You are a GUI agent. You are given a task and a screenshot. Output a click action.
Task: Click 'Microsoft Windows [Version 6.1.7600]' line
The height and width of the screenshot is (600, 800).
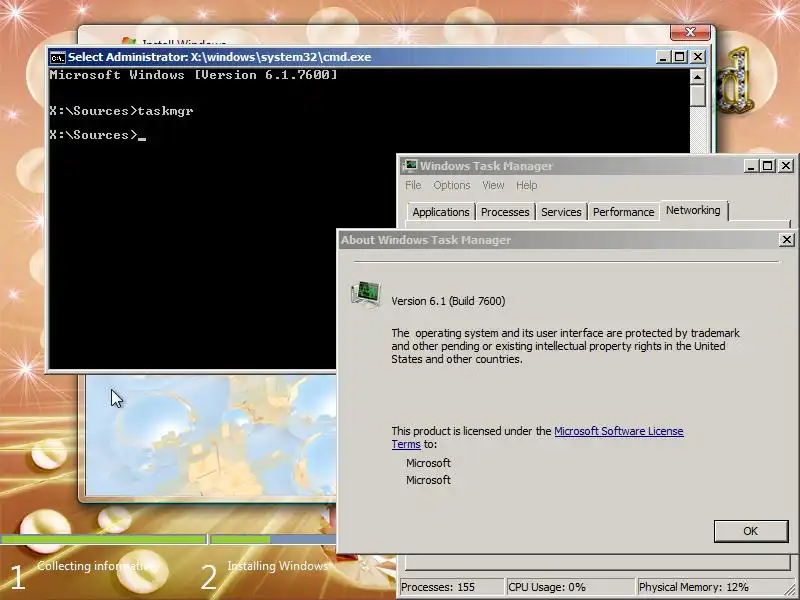coord(193,75)
